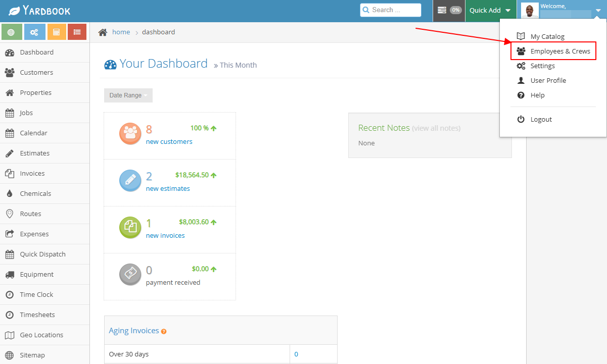Image resolution: width=607 pixels, height=364 pixels.
Task: Click the Aging Invoices heading
Action: 134,331
